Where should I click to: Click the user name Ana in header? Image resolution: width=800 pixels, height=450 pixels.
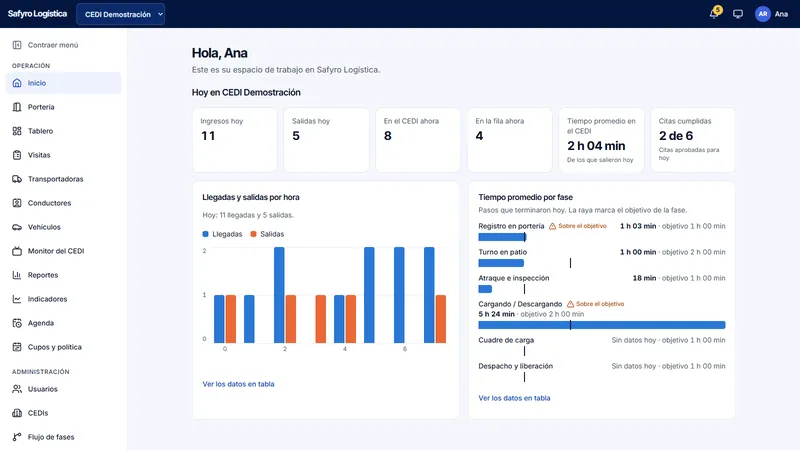781,14
